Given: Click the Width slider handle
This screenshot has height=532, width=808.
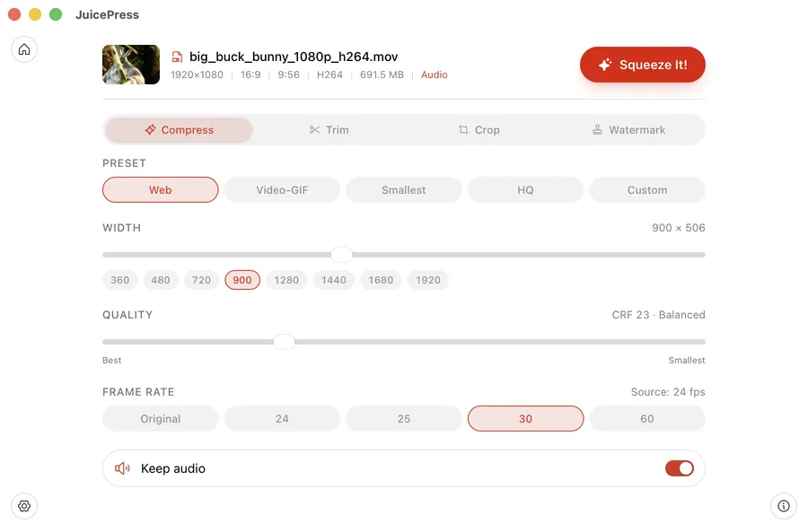Looking at the screenshot, I should (x=341, y=255).
